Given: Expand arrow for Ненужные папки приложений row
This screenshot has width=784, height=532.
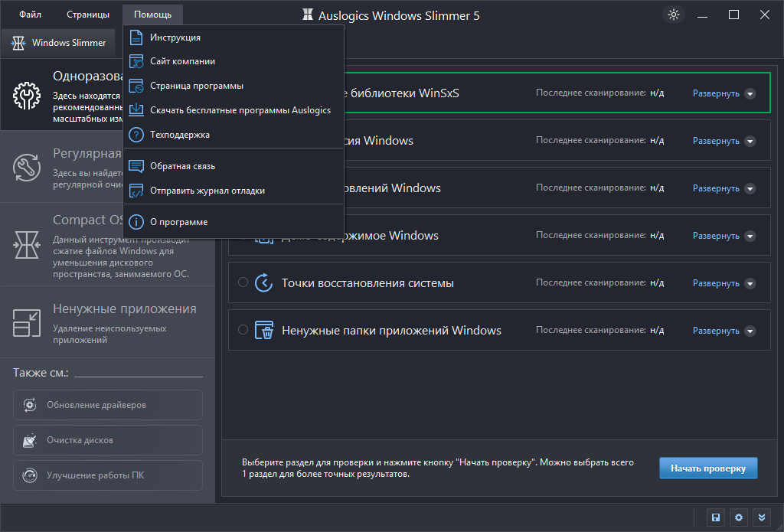Looking at the screenshot, I should 750,331.
